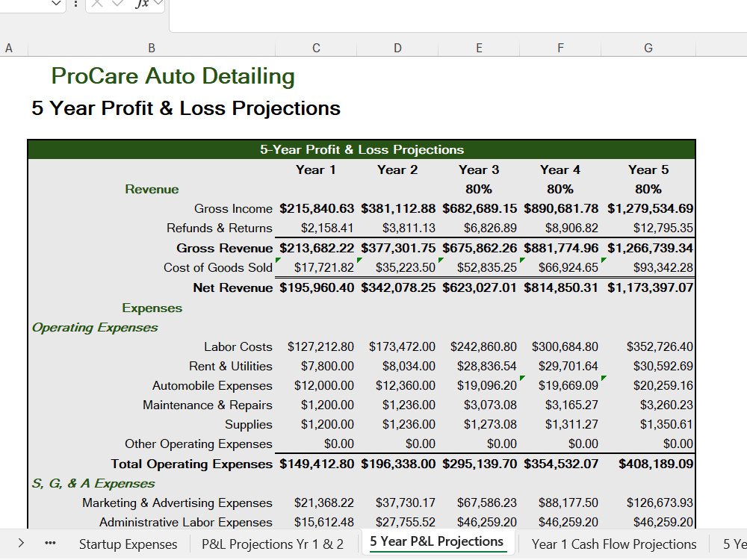Select column C header
The width and height of the screenshot is (747, 560).
[316, 48]
